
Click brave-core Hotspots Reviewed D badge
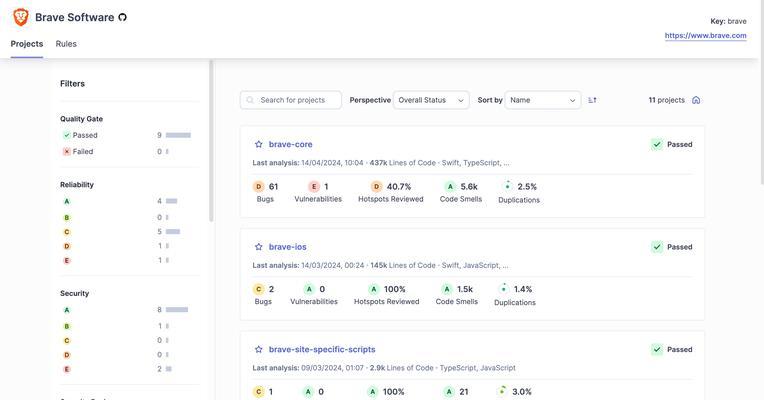[376, 187]
